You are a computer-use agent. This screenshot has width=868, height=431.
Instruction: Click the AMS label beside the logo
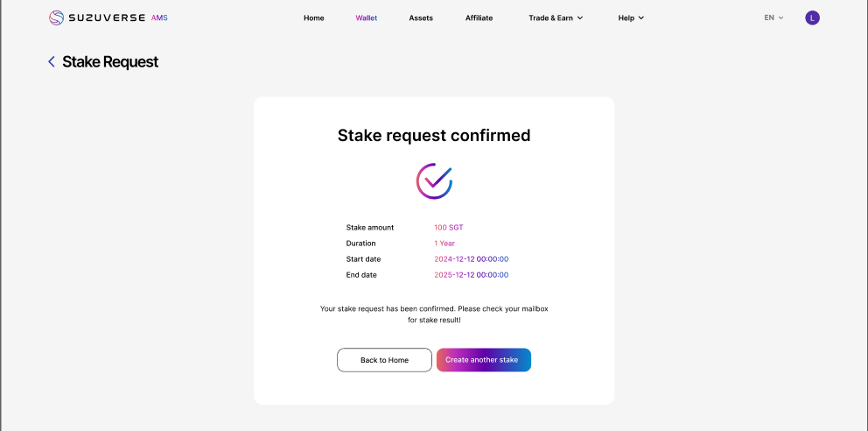pyautogui.click(x=159, y=18)
